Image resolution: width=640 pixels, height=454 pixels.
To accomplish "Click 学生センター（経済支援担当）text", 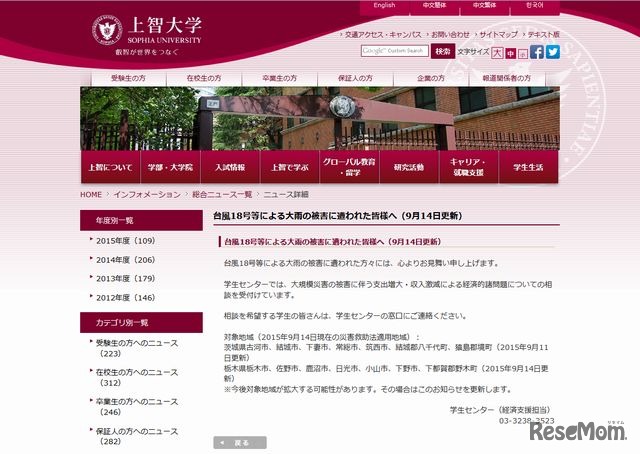I will click(500, 410).
